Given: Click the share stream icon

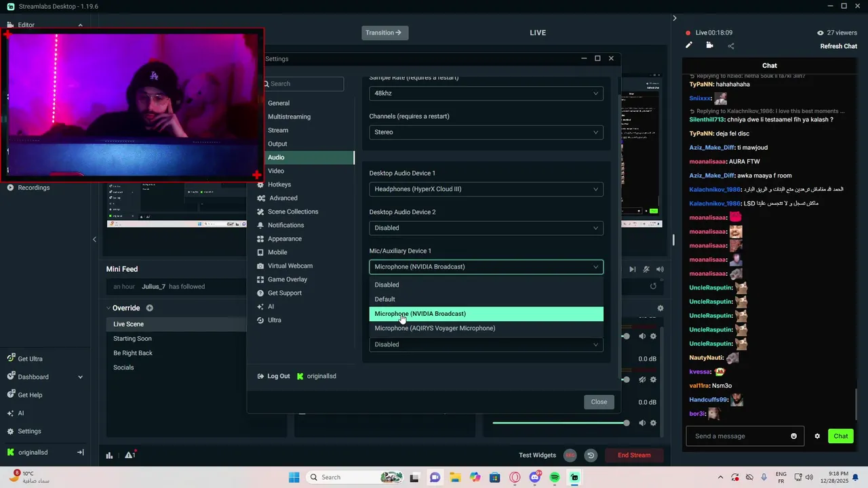Looking at the screenshot, I should click(730, 46).
